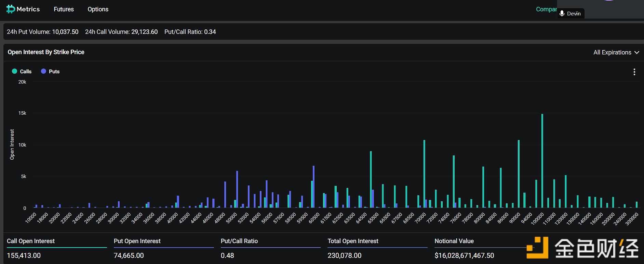Click the 15k y-axis label

pos(22,113)
